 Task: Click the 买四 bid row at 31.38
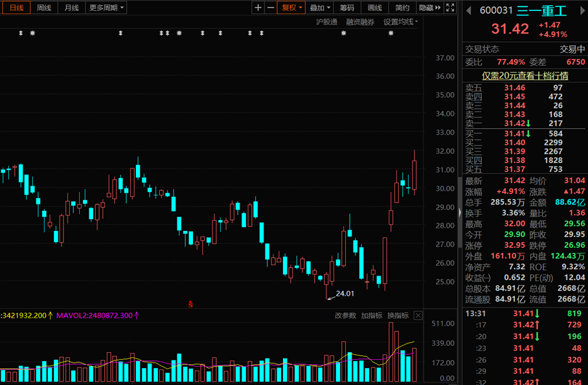point(525,160)
